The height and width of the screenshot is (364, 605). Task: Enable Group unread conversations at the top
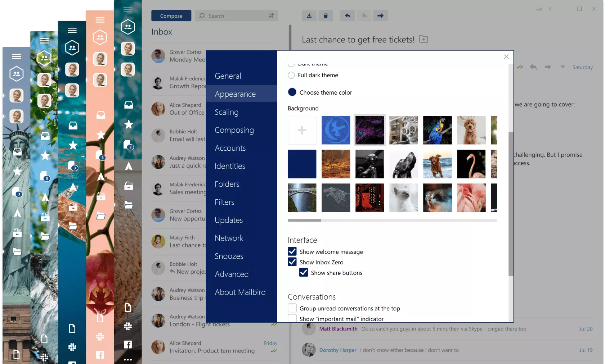pyautogui.click(x=292, y=308)
